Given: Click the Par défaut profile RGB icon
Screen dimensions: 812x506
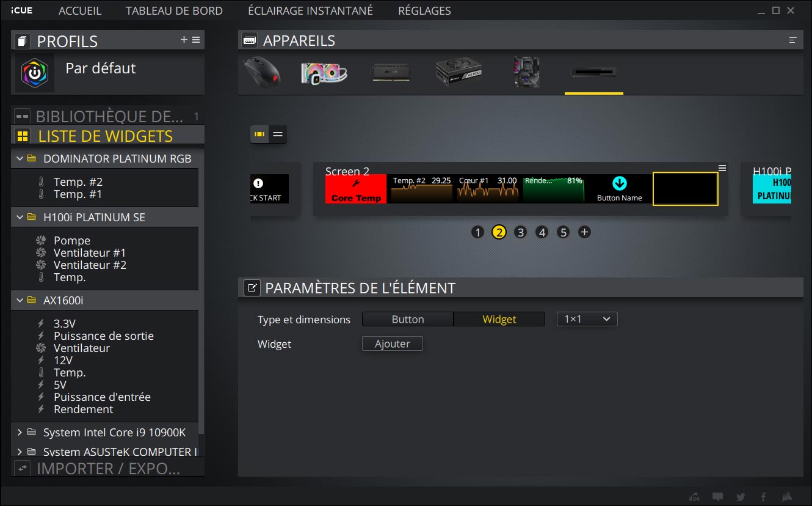Looking at the screenshot, I should (35, 73).
